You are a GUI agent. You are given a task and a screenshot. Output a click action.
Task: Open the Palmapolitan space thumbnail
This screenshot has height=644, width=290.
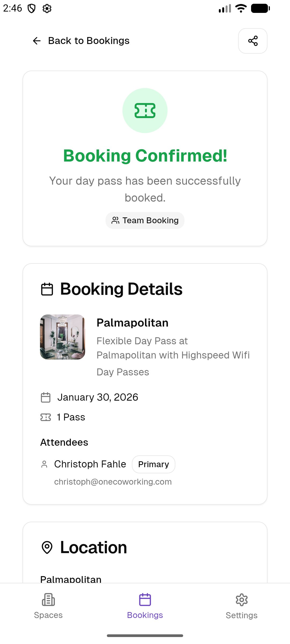63,337
